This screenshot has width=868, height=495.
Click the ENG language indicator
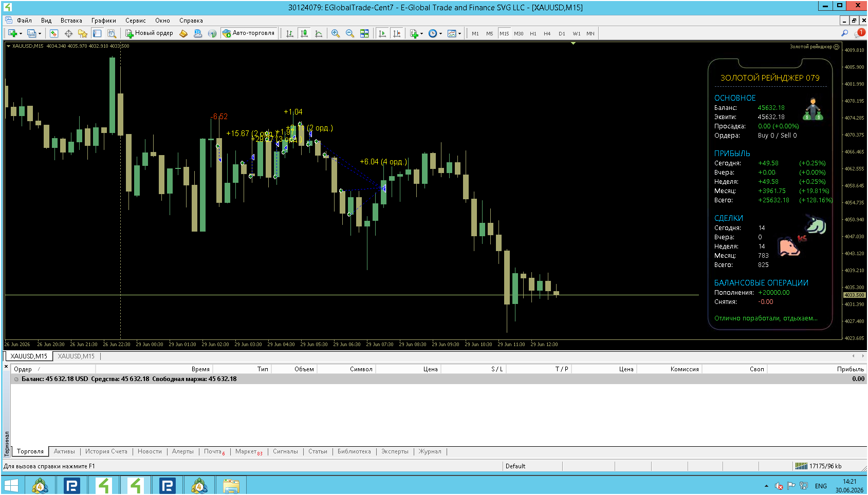coord(821,486)
